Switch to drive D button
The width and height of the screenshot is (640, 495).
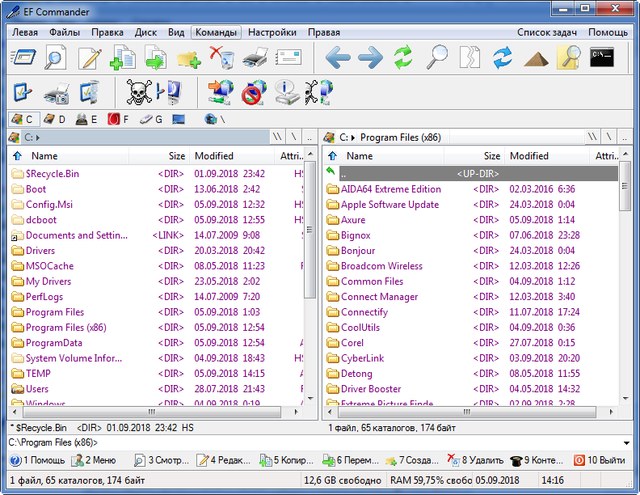coord(53,119)
